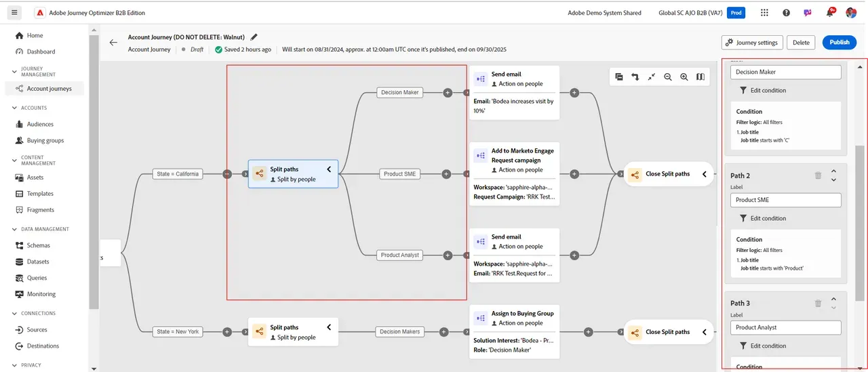Click the Product Analyst label field

[785, 327]
